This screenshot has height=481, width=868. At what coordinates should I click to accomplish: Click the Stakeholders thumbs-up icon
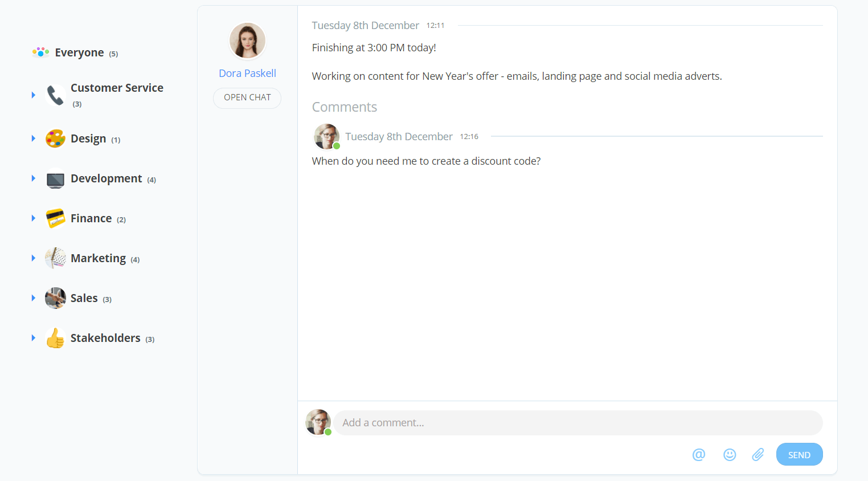[55, 338]
